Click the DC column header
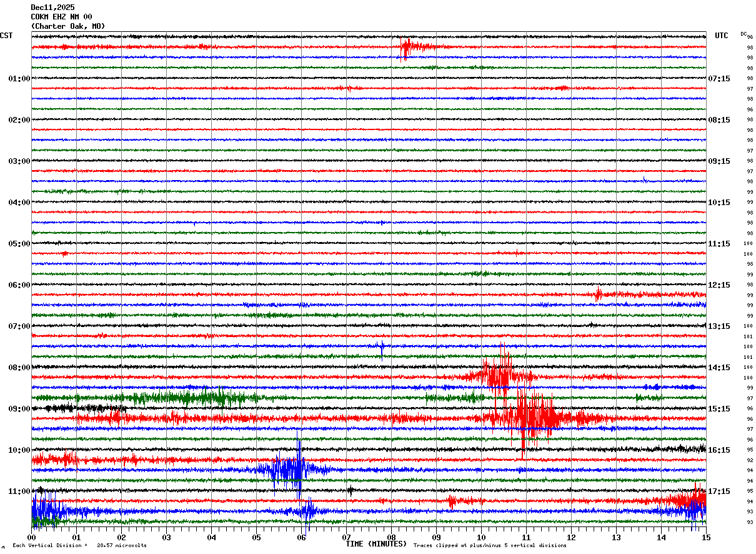The image size is (756, 554). [x=744, y=34]
